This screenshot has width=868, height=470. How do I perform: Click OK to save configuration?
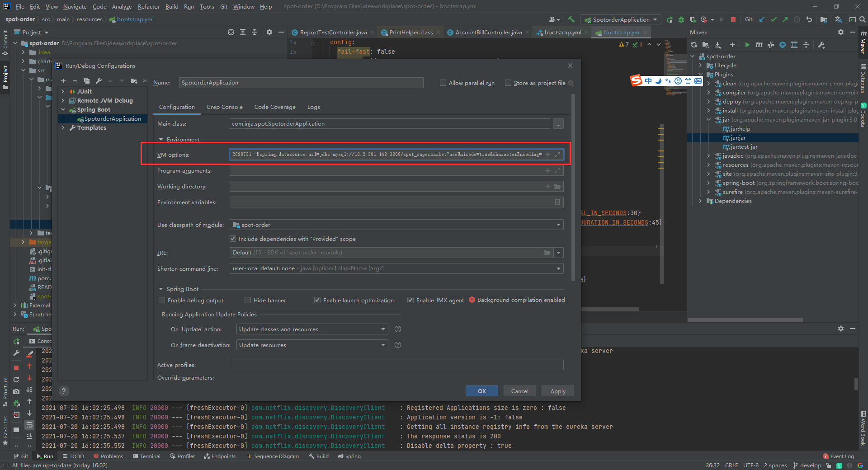click(482, 391)
